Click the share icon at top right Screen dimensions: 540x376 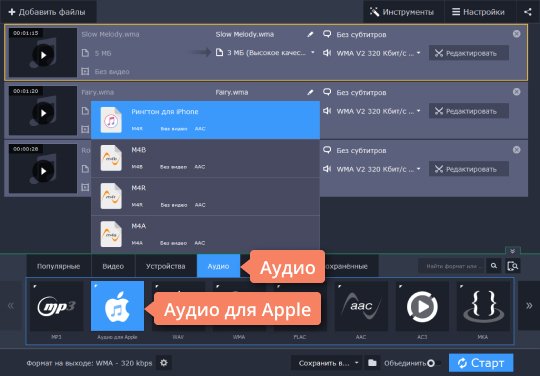click(x=528, y=12)
